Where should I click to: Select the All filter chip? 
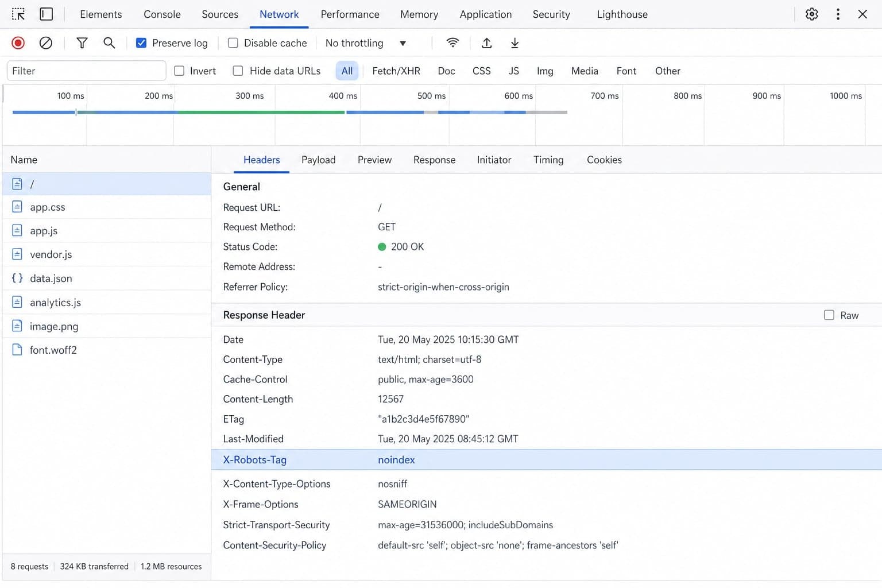tap(347, 71)
